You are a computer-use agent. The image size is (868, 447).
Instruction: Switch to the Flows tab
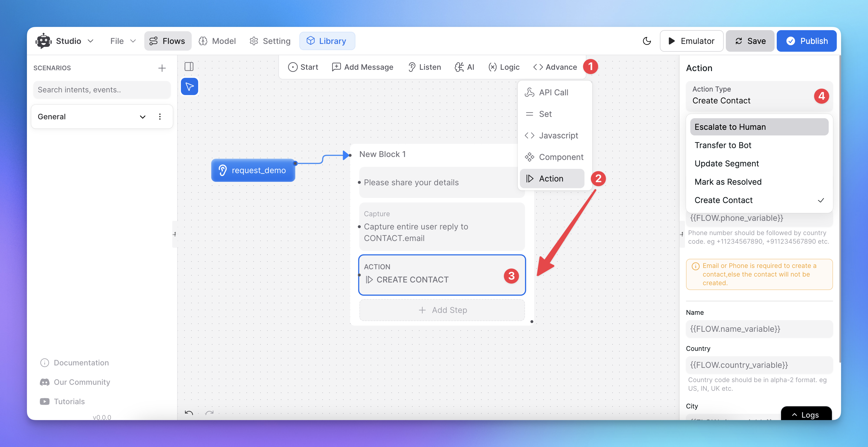pos(167,41)
